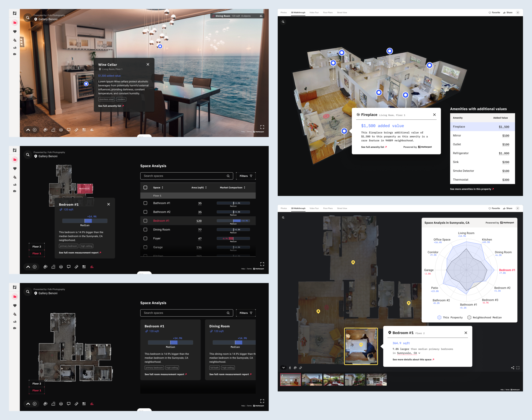Open Filters dropdown above the space table
The image size is (532, 420).
coord(246,176)
